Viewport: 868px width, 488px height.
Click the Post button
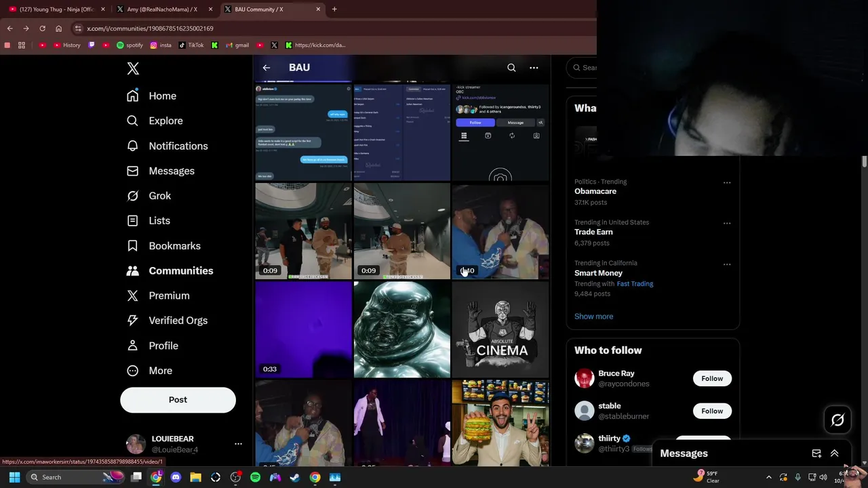(178, 400)
